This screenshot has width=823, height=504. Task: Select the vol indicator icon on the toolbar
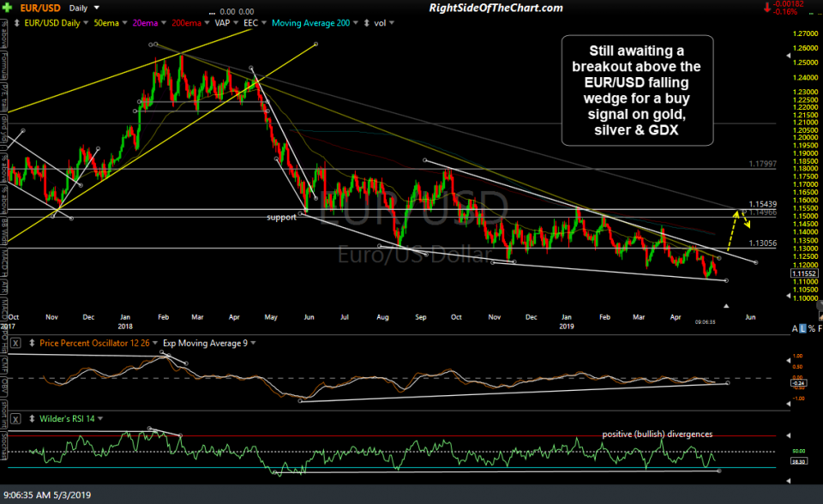point(382,22)
